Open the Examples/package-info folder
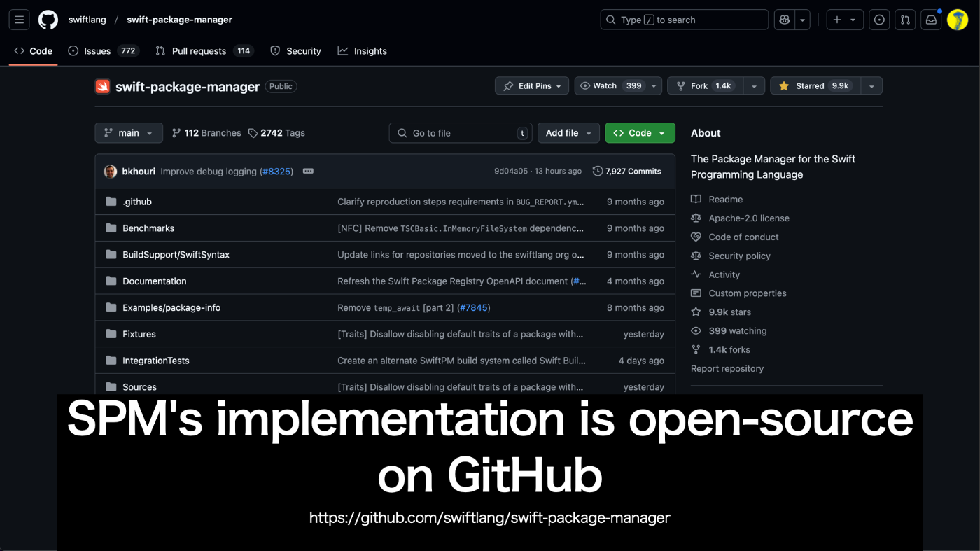This screenshot has height=551, width=980. [171, 308]
